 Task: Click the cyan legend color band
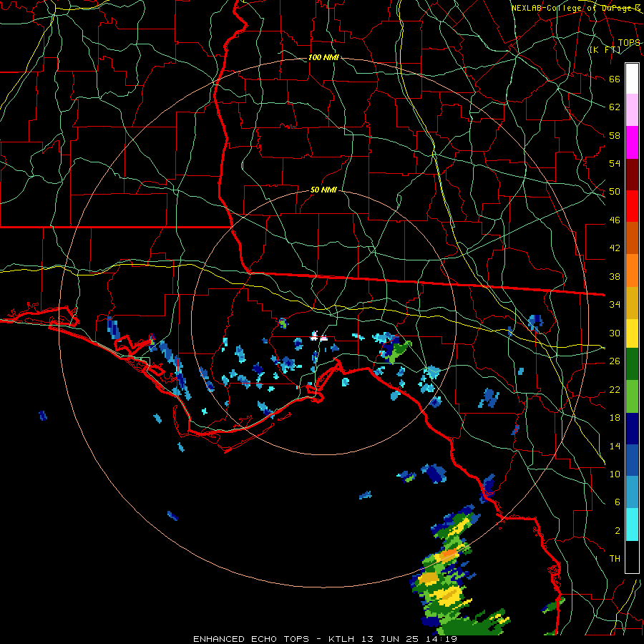632,525
